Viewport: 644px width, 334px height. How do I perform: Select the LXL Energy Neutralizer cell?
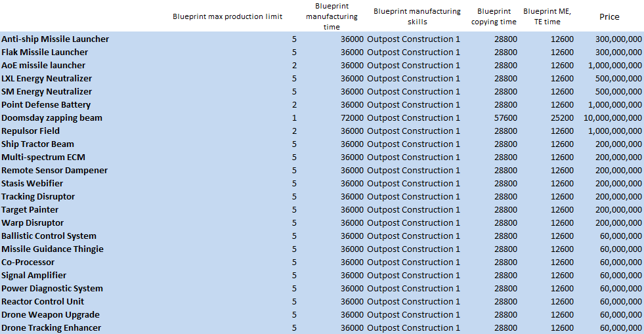[47, 78]
